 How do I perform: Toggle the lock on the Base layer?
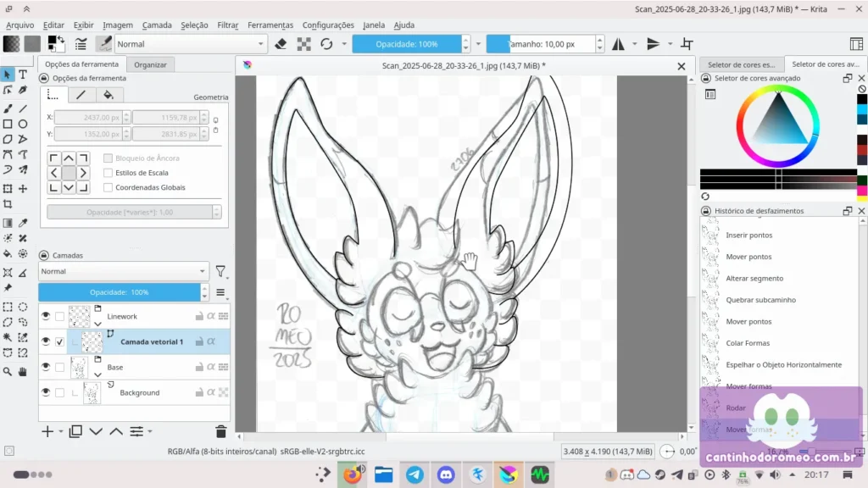point(198,367)
